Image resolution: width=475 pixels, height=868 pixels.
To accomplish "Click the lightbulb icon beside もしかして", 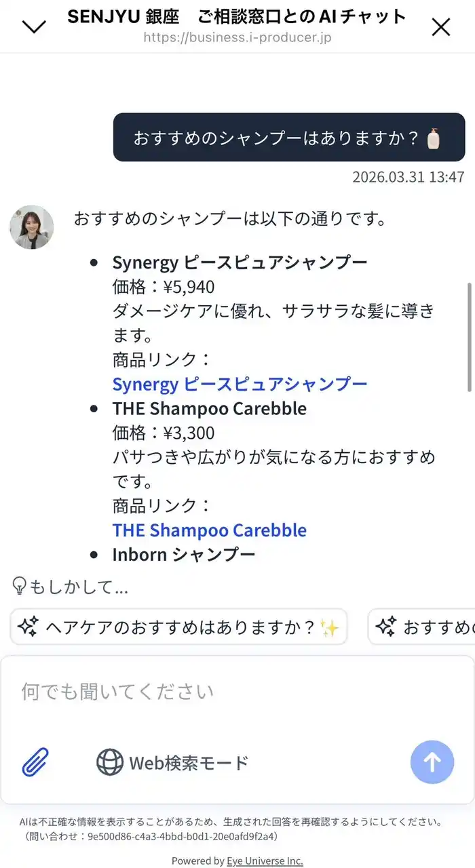I will pyautogui.click(x=20, y=586).
